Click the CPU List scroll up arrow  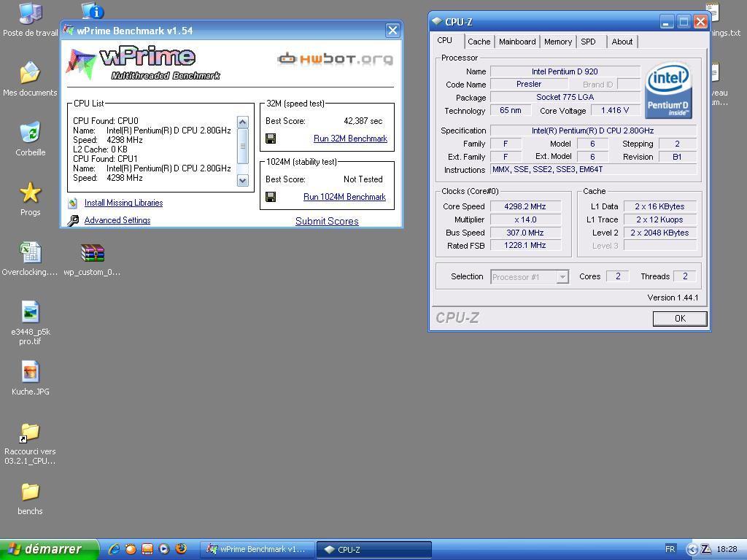pos(242,122)
